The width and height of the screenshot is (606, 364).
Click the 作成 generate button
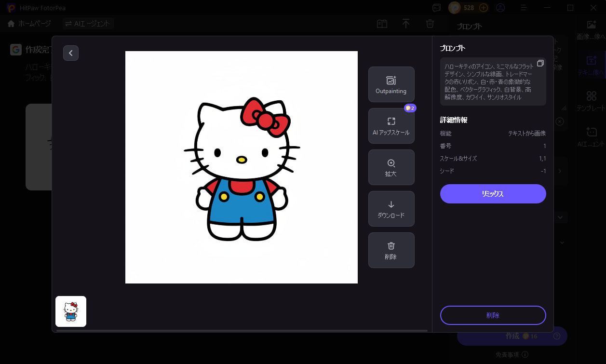[512, 336]
